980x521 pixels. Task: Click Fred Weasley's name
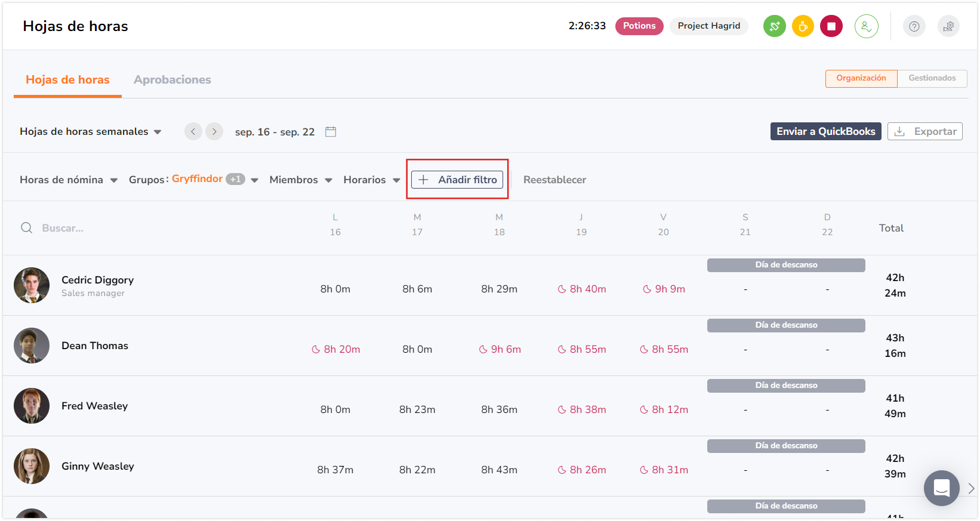[x=94, y=406]
